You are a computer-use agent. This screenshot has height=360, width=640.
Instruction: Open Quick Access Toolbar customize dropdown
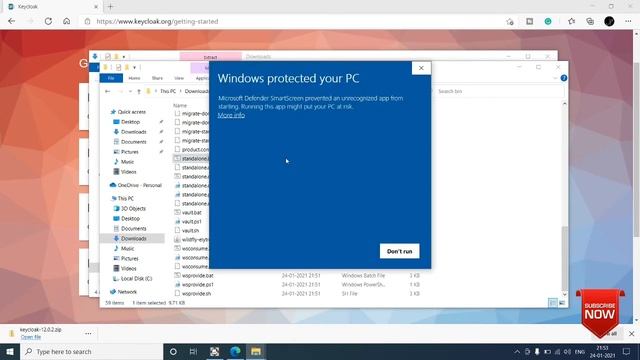134,67
